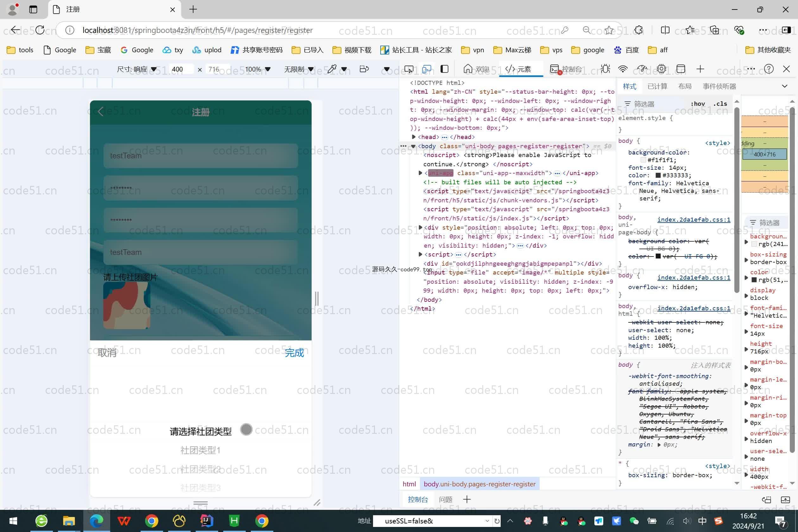Open DevTools help question icon
This screenshot has height=532, width=798.
769,69
